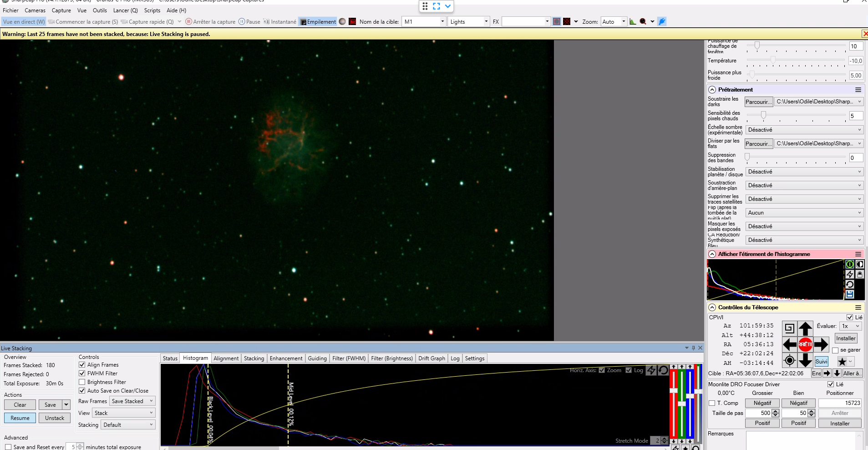This screenshot has height=450, width=868.
Task: Enable the Brightness Filter checkbox
Action: tap(82, 382)
